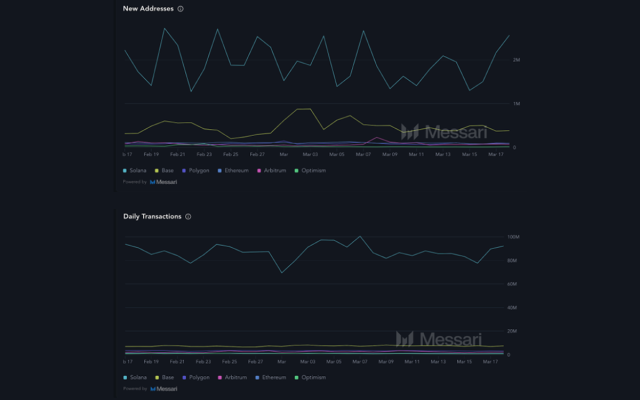Click the Messari logo under New Addresses chart
The width and height of the screenshot is (640, 400).
point(164,182)
